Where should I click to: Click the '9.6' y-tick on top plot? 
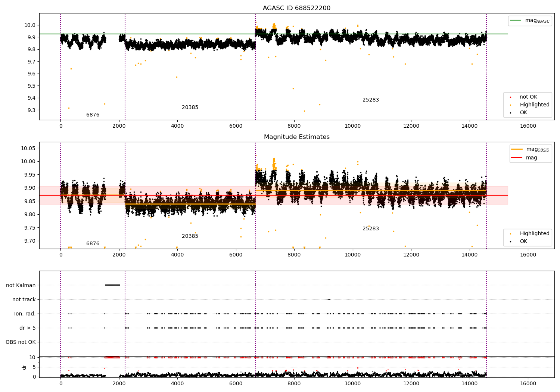32,74
